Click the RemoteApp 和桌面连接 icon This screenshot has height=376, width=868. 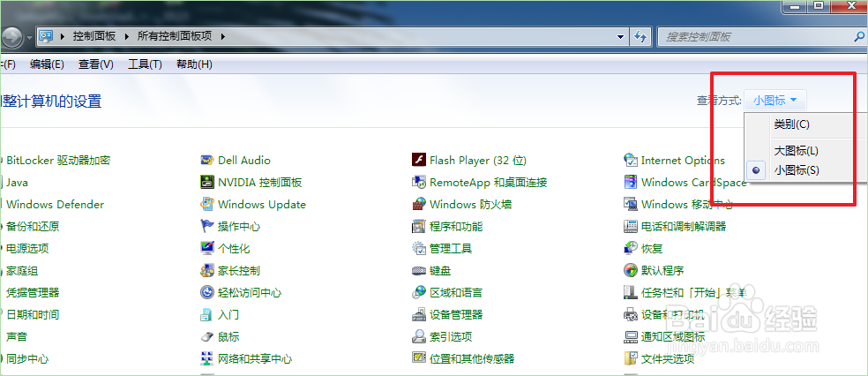418,182
